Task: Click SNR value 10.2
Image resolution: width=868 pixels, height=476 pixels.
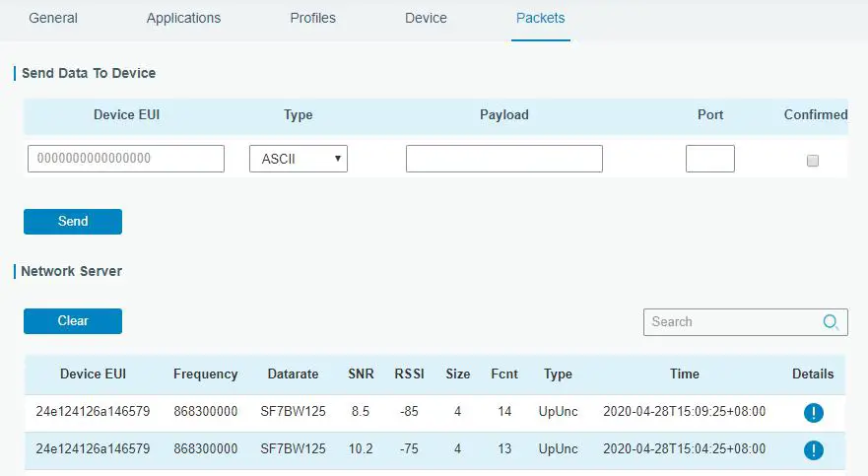Action: 361,448
